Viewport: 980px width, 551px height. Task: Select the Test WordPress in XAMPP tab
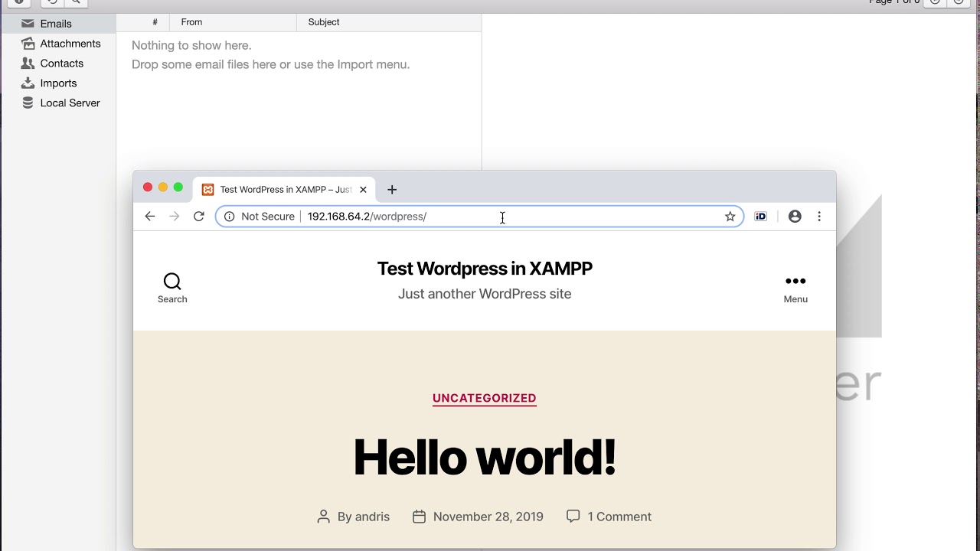tap(285, 190)
